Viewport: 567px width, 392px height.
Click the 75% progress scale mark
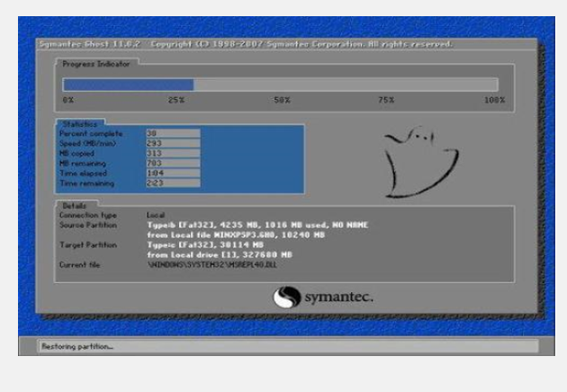386,100
